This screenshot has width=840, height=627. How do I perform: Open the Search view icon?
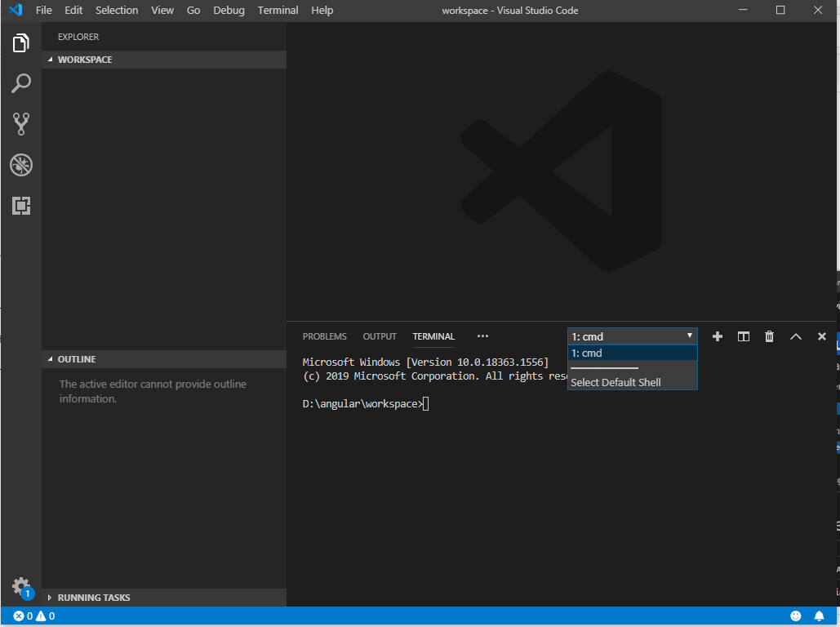[x=21, y=83]
